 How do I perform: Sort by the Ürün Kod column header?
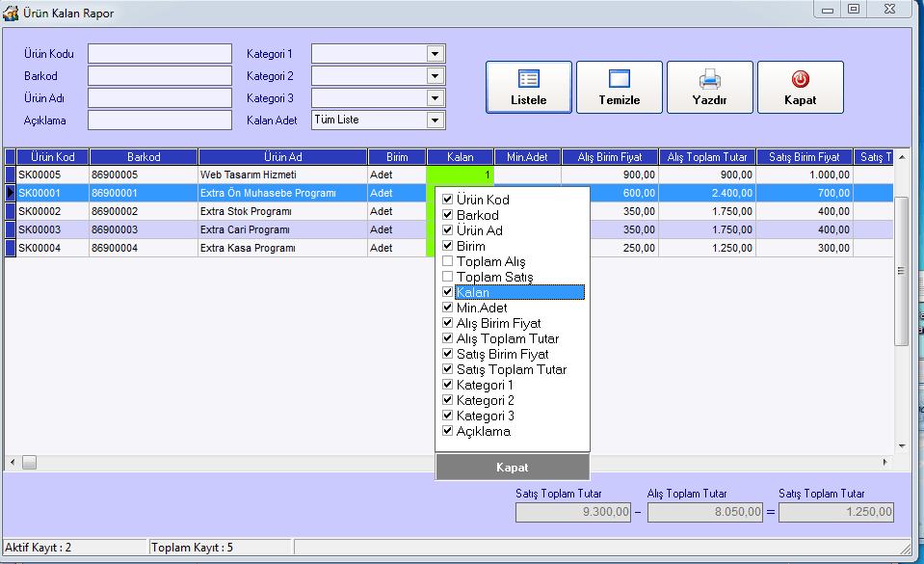(52, 157)
